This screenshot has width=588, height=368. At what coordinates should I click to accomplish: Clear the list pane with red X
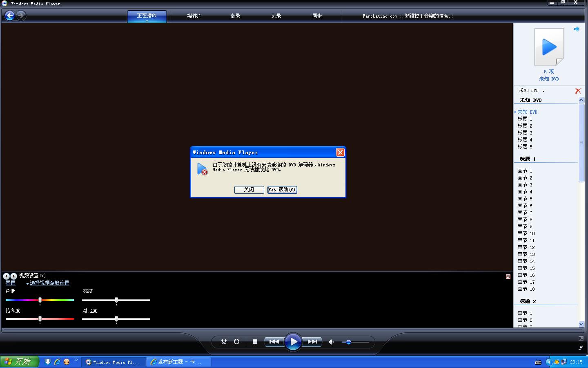point(578,91)
